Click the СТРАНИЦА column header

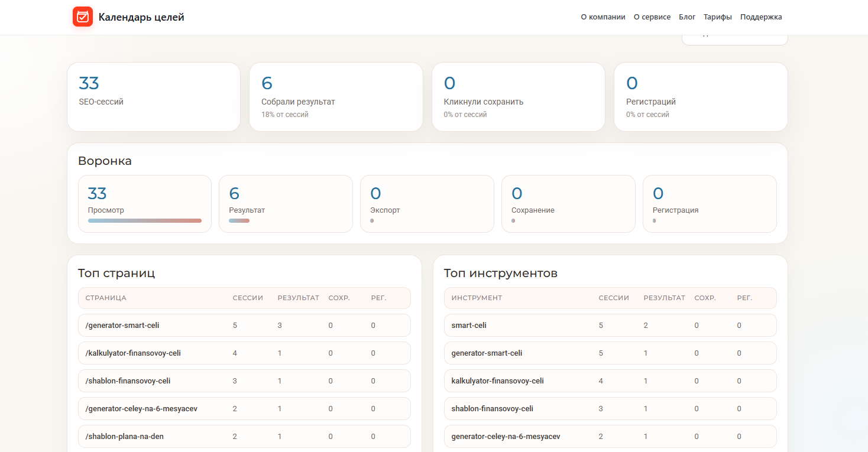click(x=106, y=298)
